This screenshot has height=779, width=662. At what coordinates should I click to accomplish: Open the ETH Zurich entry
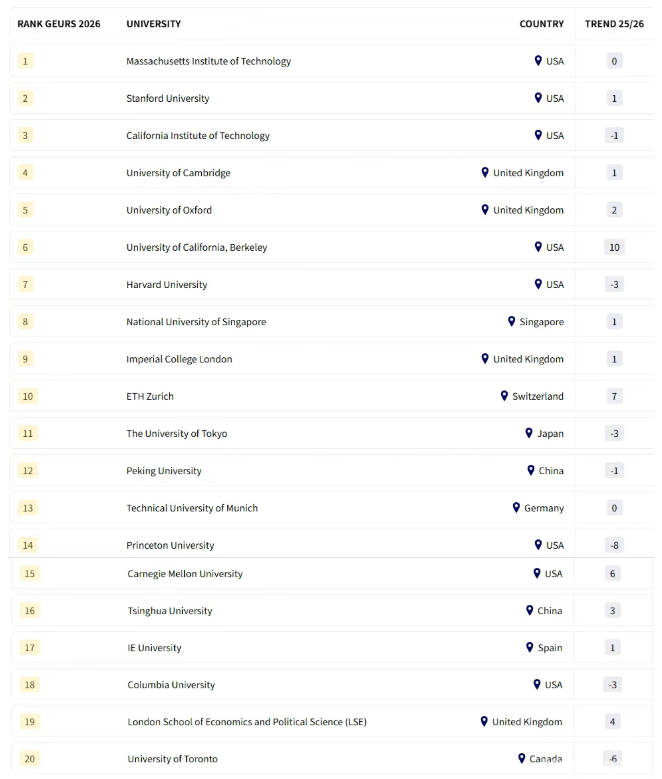pos(150,396)
